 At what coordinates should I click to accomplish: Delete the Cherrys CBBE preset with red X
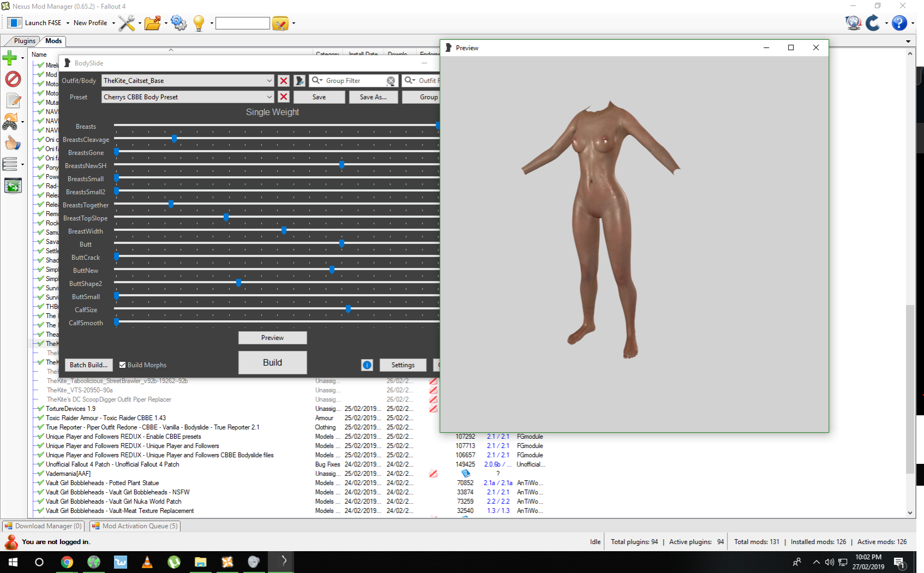pos(284,97)
